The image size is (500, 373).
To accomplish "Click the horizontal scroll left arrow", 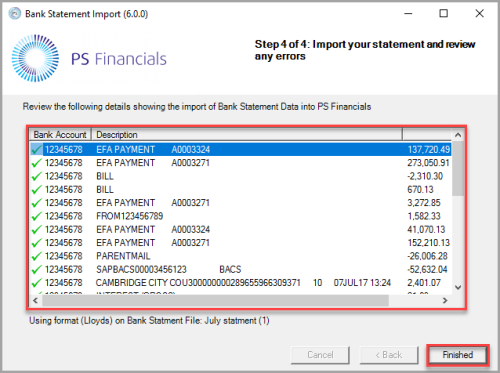I will click(x=35, y=301).
